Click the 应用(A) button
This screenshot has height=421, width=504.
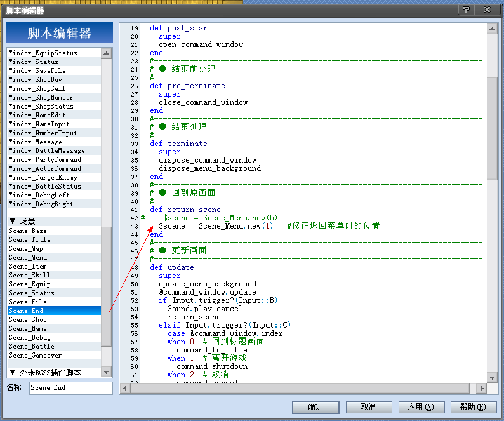[x=421, y=407]
